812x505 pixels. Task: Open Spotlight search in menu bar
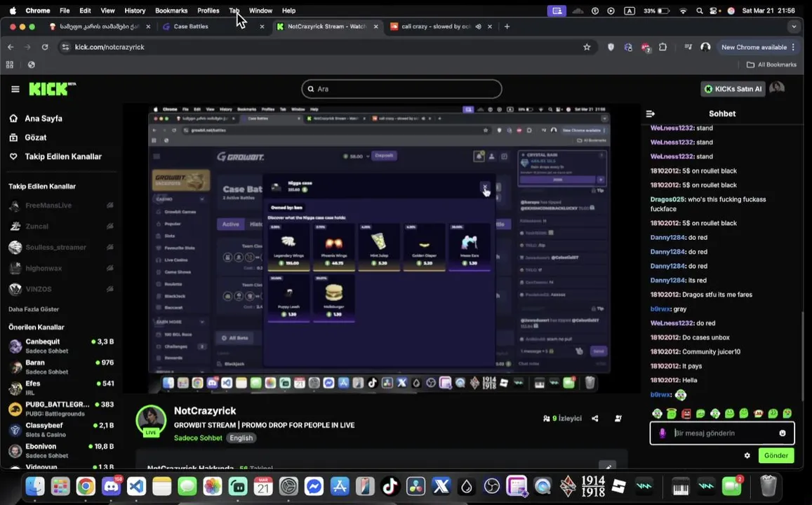pyautogui.click(x=700, y=11)
